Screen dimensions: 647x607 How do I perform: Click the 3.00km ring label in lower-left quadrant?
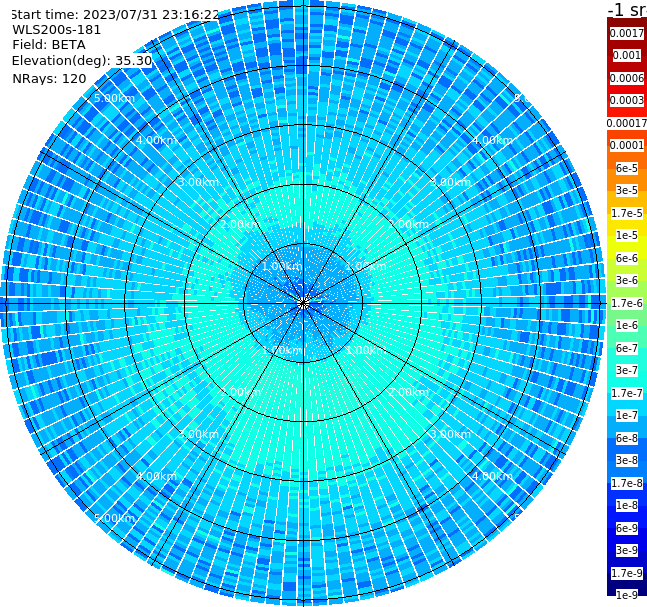pyautogui.click(x=198, y=434)
